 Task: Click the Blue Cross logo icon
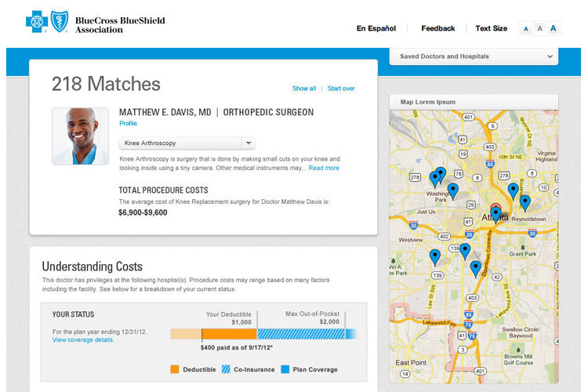click(x=37, y=22)
